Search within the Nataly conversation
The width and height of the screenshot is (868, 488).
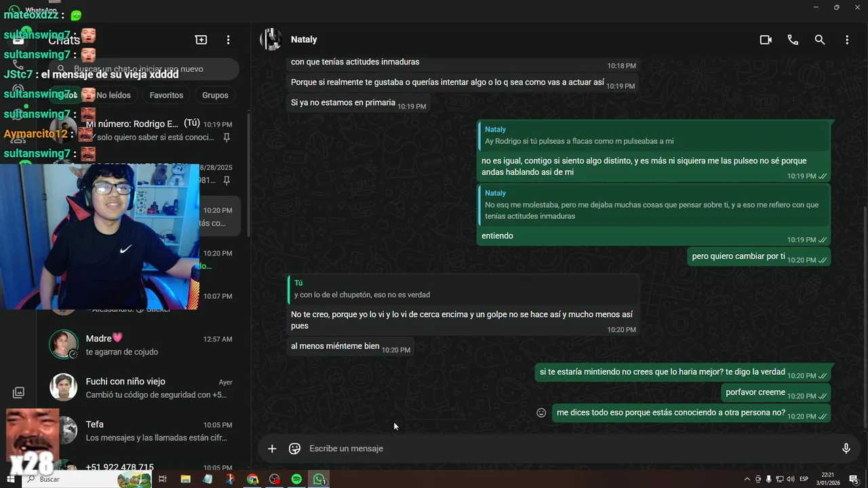tap(820, 40)
